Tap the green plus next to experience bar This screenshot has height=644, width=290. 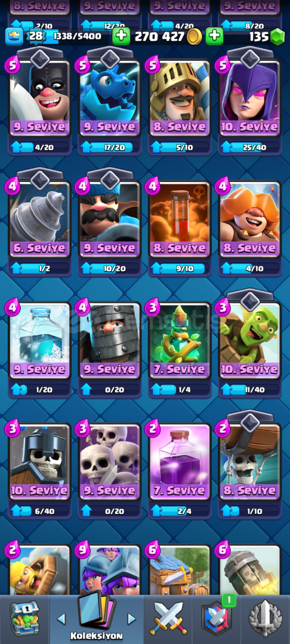pos(121,37)
